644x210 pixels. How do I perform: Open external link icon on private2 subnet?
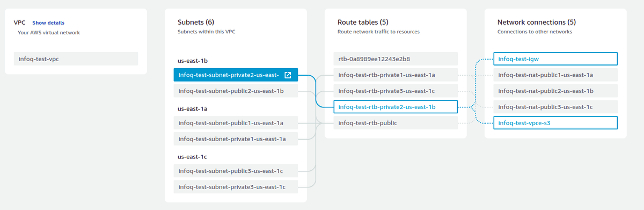click(288, 75)
